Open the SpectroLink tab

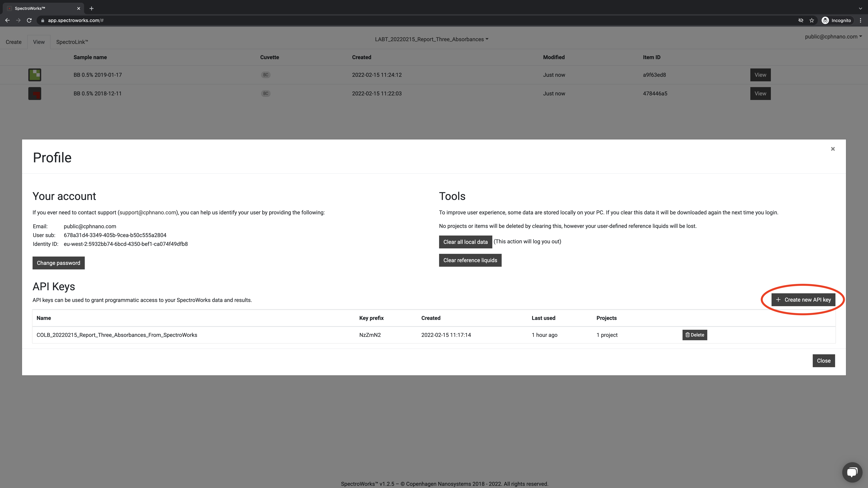tap(72, 42)
